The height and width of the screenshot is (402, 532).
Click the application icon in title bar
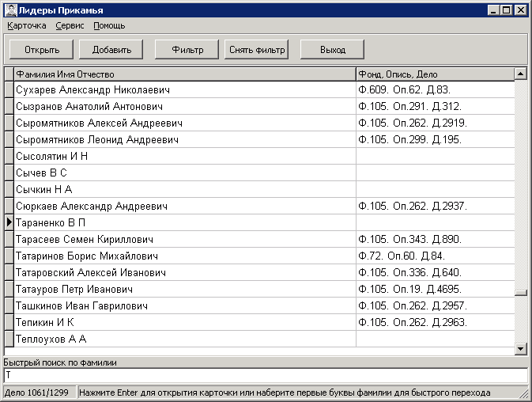point(11,10)
